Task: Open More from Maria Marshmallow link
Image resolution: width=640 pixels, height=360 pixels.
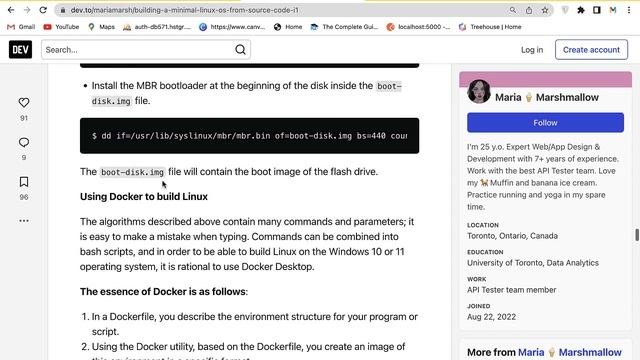Action: (570, 352)
